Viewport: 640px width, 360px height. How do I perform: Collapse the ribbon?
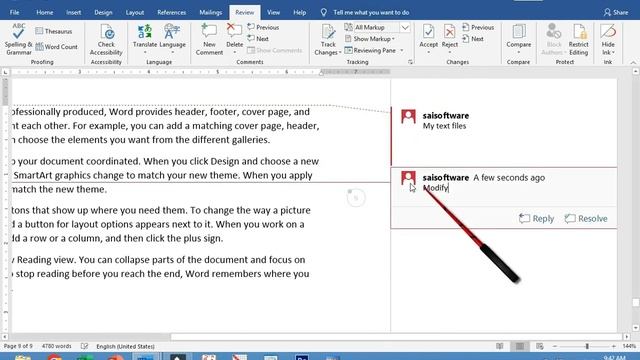[x=633, y=62]
